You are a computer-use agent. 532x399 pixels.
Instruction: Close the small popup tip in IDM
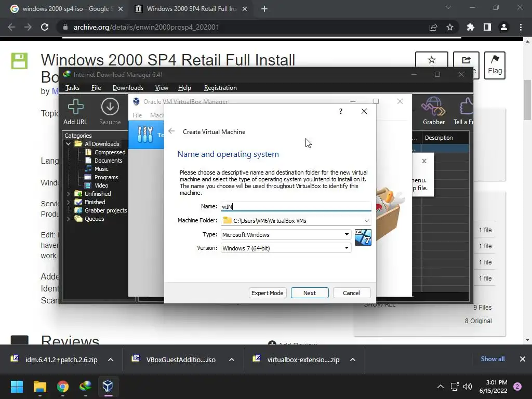pyautogui.click(x=424, y=161)
